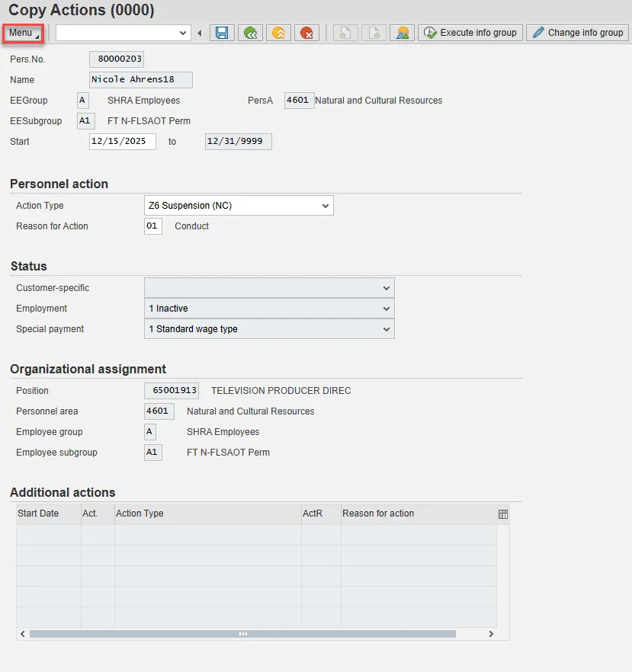Click the Change info group button
Image resolution: width=632 pixels, height=672 pixels.
click(x=577, y=33)
